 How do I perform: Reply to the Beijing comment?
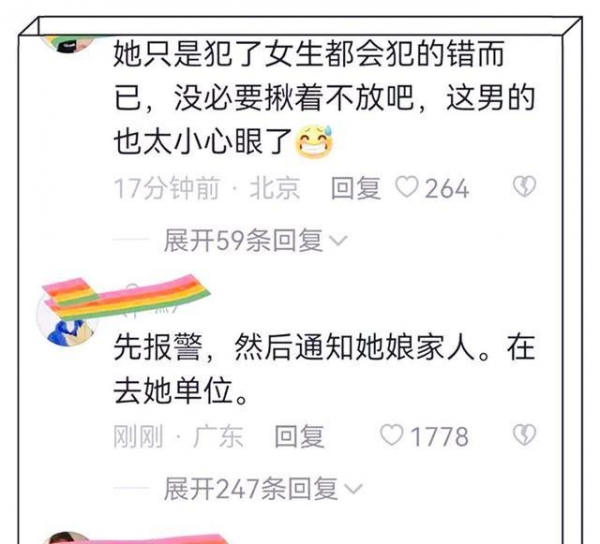(x=355, y=188)
